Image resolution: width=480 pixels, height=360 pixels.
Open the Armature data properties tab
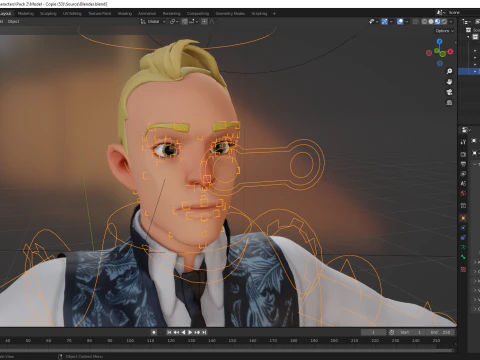[x=463, y=247]
